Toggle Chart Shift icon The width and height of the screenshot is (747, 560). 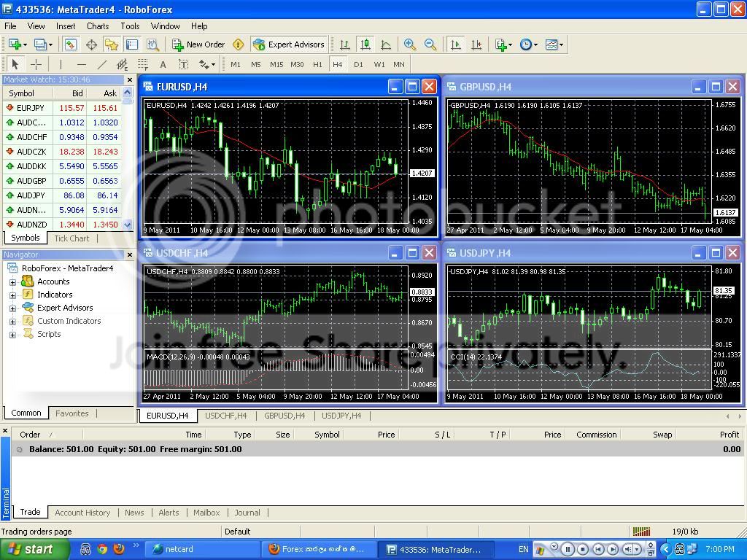476,44
